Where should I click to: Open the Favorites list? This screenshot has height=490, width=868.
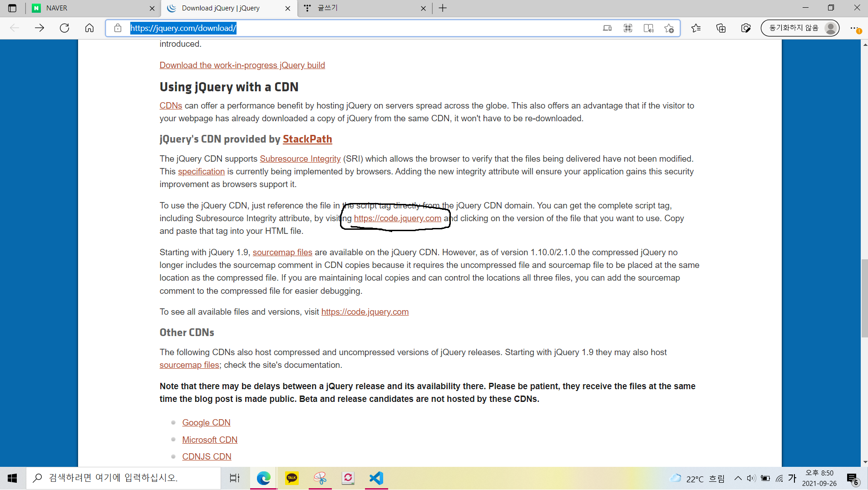pos(696,28)
